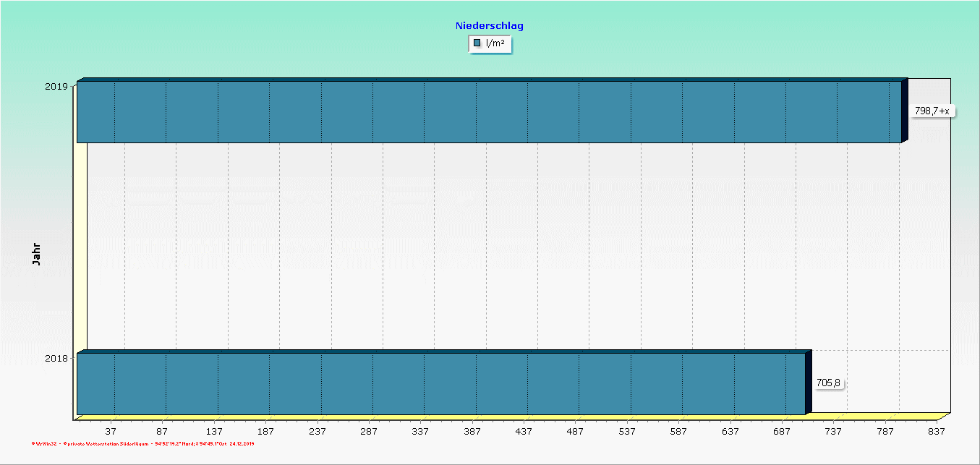
Task: Click the Niederschlag chart title
Action: [490, 25]
